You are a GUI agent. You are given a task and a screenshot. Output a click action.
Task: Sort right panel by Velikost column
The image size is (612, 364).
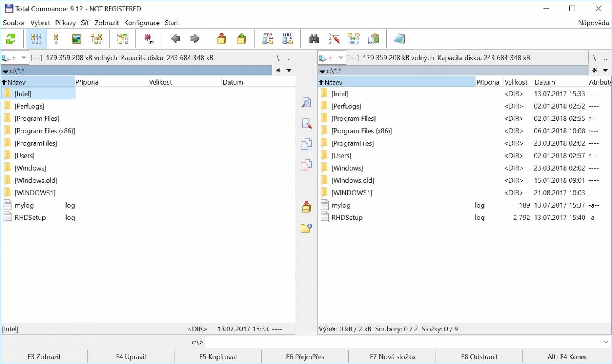point(518,82)
